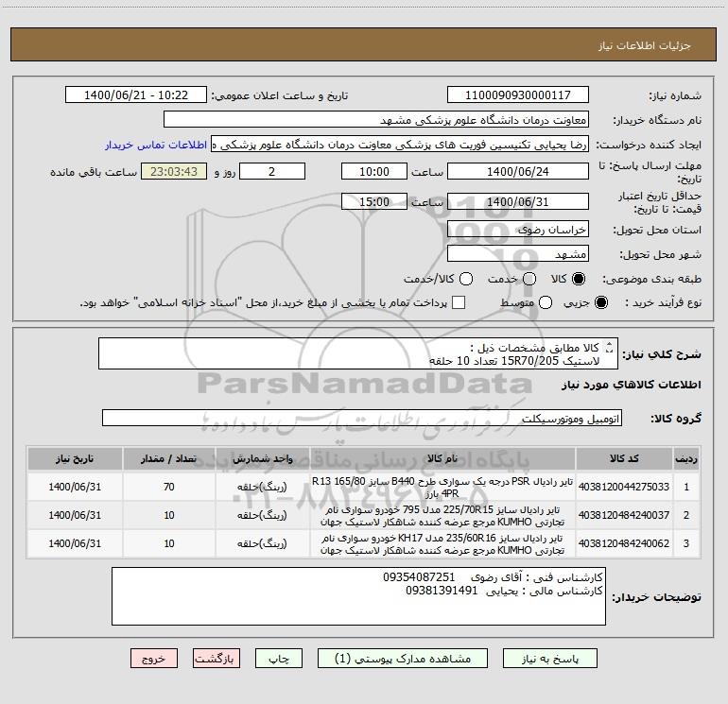This screenshot has height=704, width=728.
Task: Click product code 403812004427​5033
Action: (624, 487)
